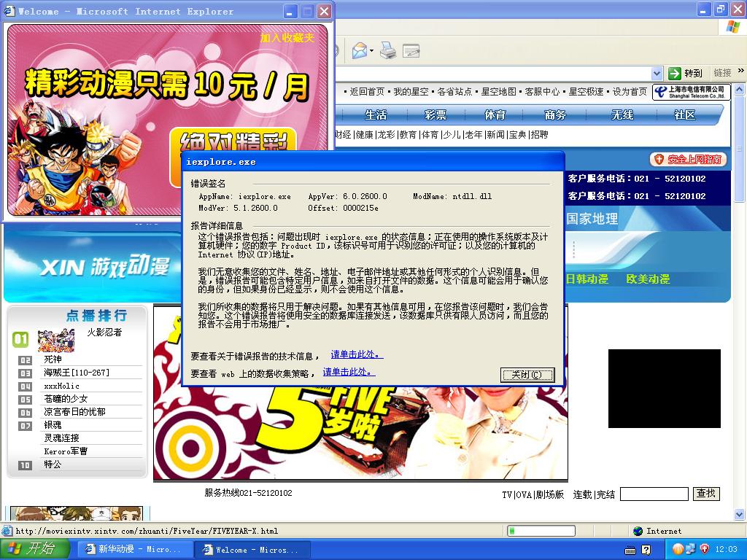Click the 日韩动漫 category link
Image resolution: width=747 pixels, height=560 pixels.
click(587, 279)
